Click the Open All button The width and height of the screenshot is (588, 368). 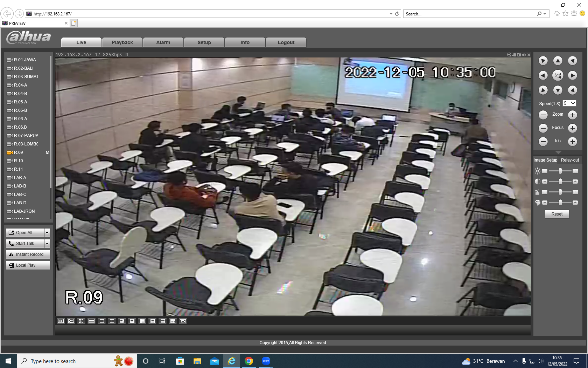click(25, 233)
